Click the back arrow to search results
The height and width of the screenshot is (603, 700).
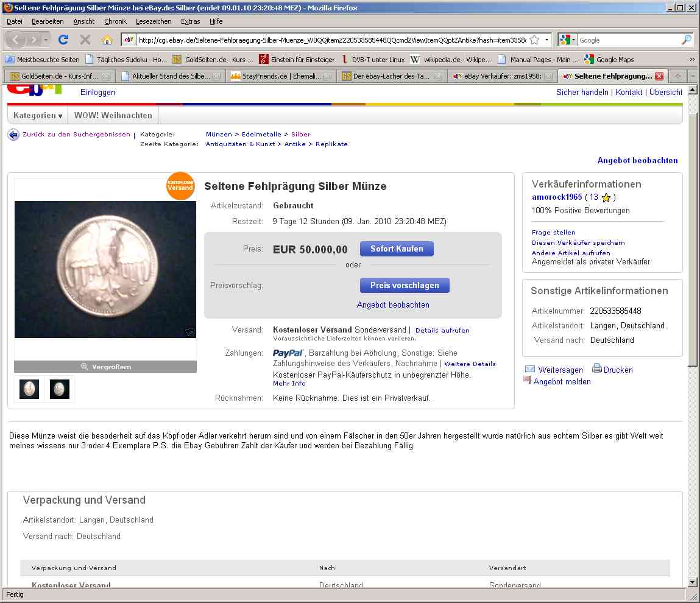[13, 135]
